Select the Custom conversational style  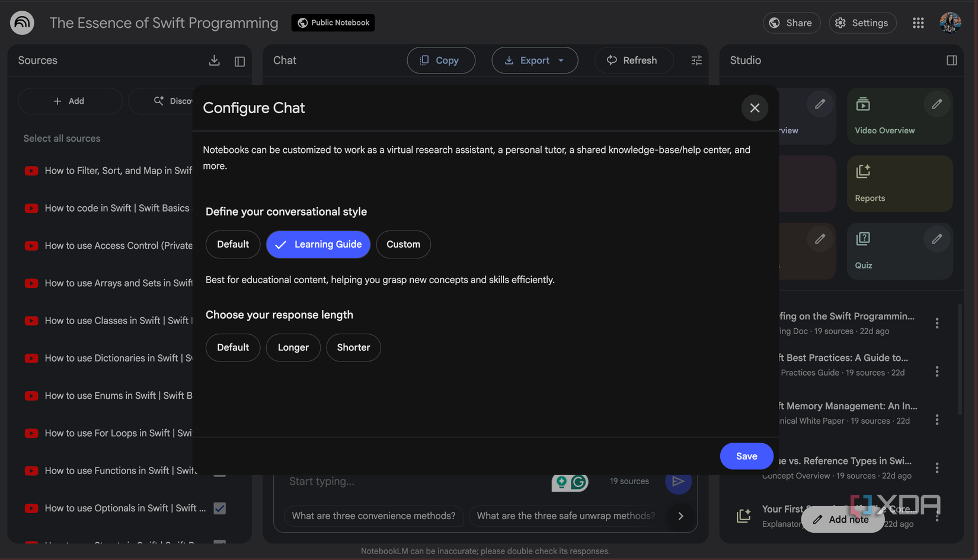pyautogui.click(x=403, y=244)
